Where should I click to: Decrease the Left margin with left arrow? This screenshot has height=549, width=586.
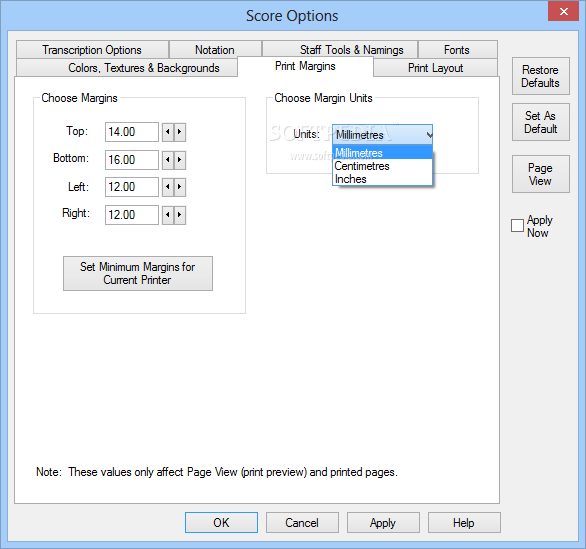click(168, 187)
